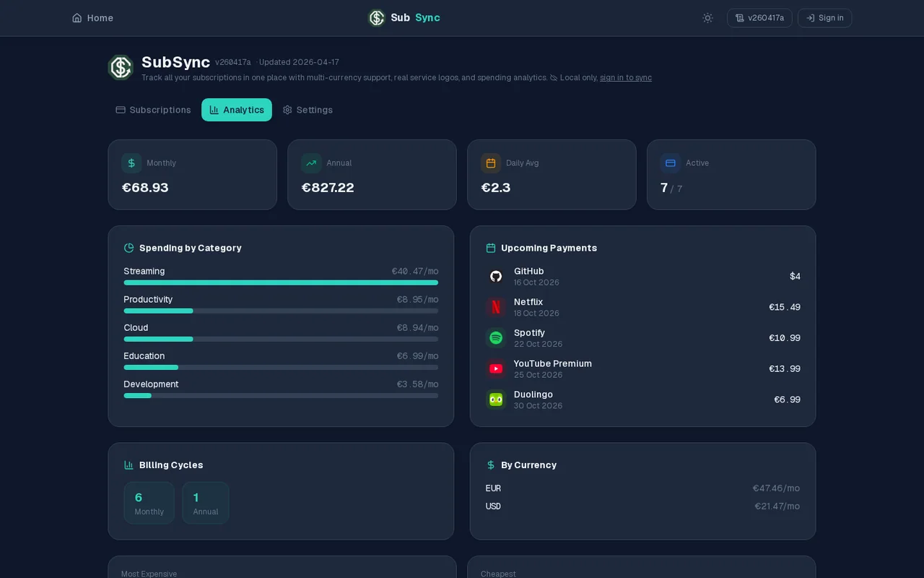The image size is (924, 578).
Task: Click the €40.47/mo Streaming amount
Action: 415,272
